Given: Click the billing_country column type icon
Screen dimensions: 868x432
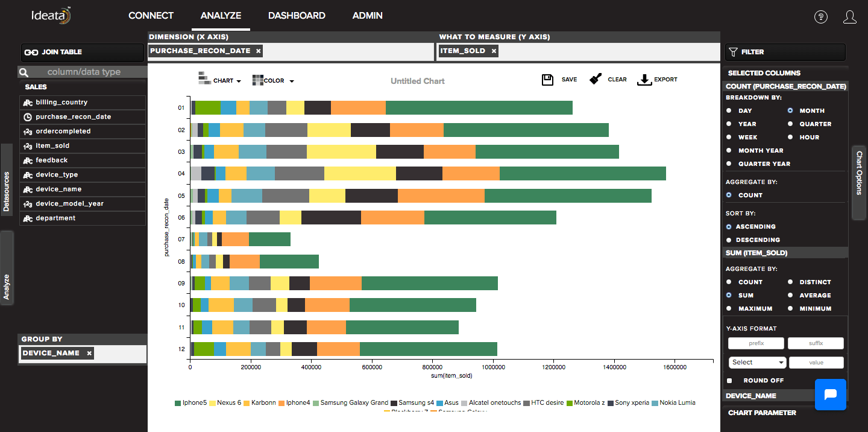Looking at the screenshot, I should point(28,103).
